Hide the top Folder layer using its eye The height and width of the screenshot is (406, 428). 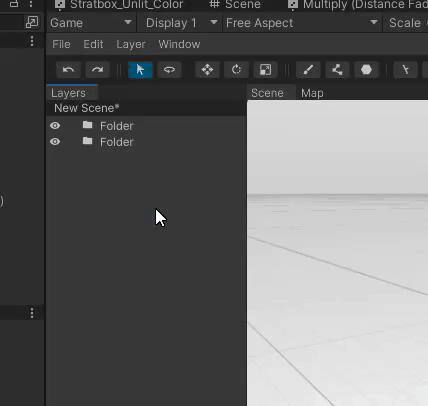click(55, 126)
